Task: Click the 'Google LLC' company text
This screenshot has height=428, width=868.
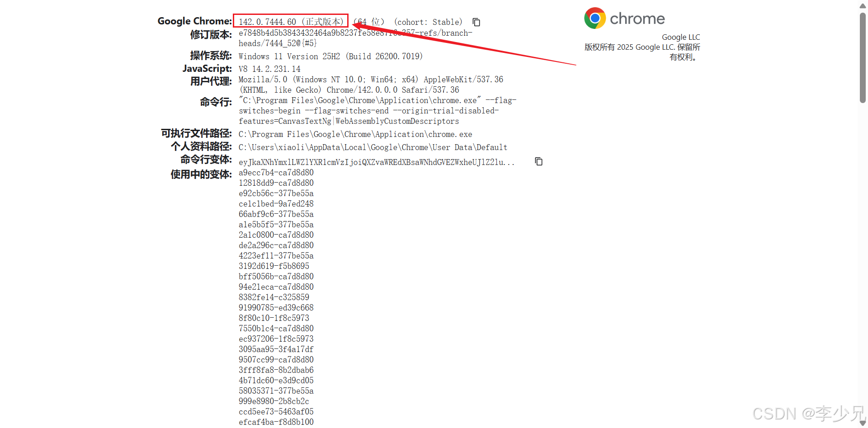Action: point(681,37)
